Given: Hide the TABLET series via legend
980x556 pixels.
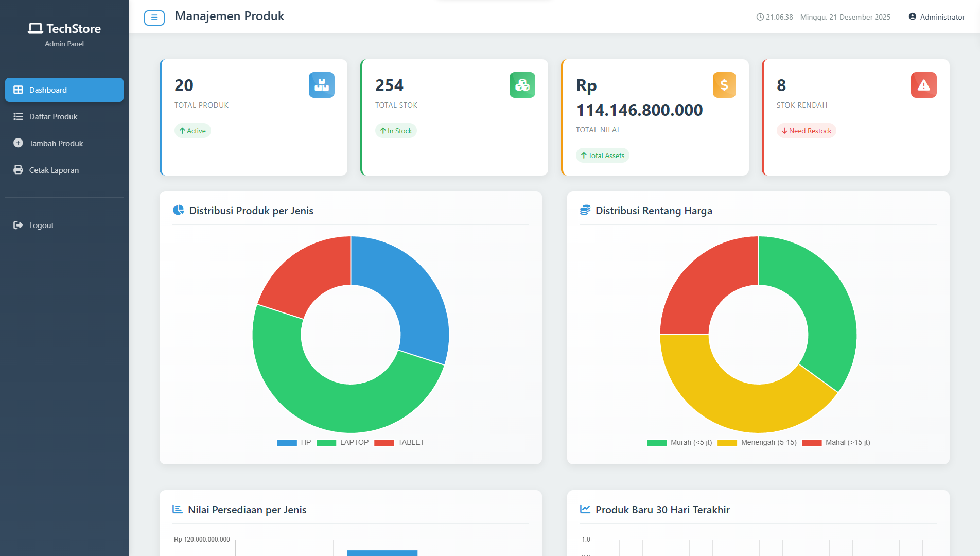Looking at the screenshot, I should click(x=399, y=443).
